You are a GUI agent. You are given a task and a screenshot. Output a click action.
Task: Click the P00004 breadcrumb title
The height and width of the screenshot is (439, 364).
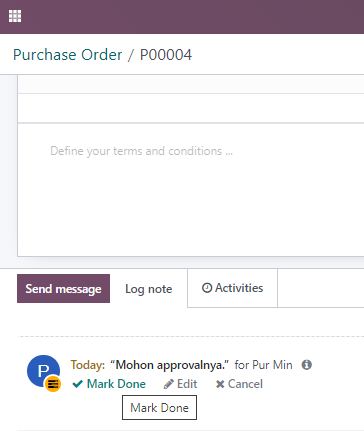pos(166,55)
